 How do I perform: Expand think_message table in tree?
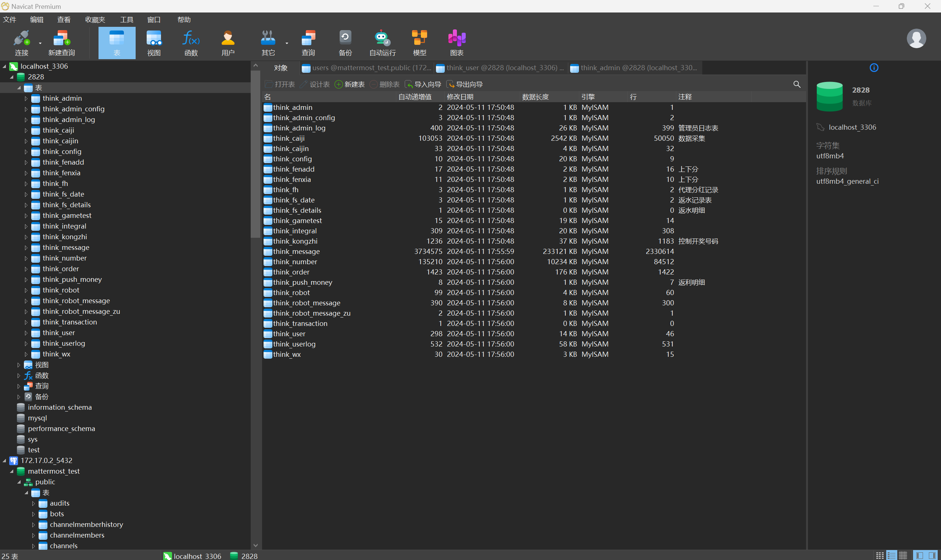[26, 248]
